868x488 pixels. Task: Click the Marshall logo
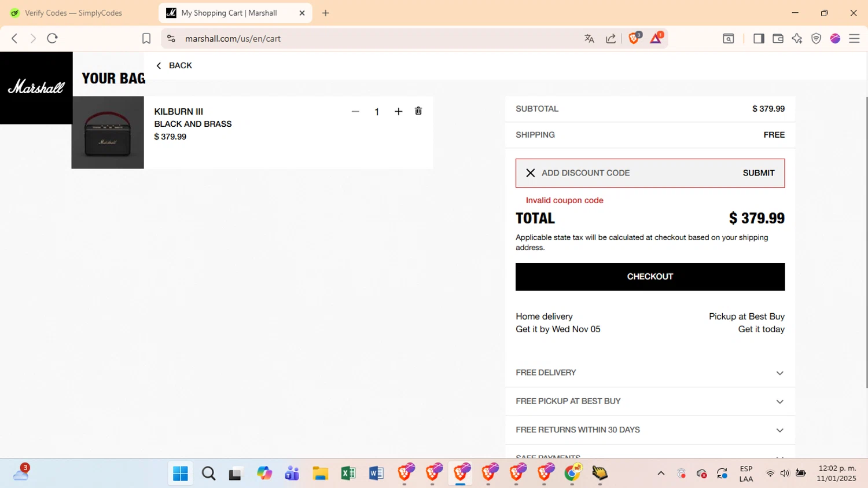pyautogui.click(x=36, y=87)
